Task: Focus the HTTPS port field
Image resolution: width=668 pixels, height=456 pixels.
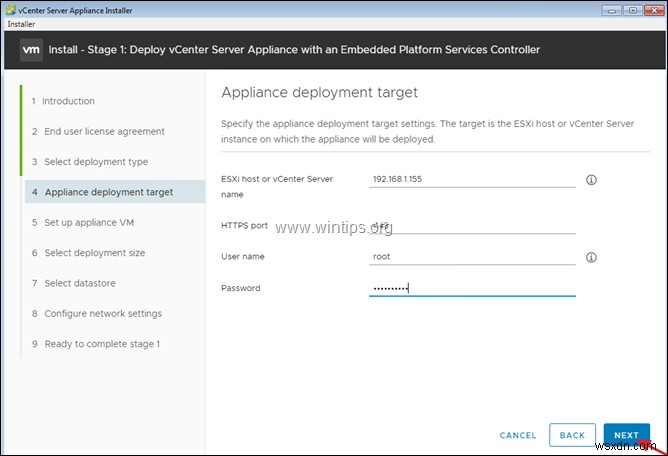Action: 472,226
